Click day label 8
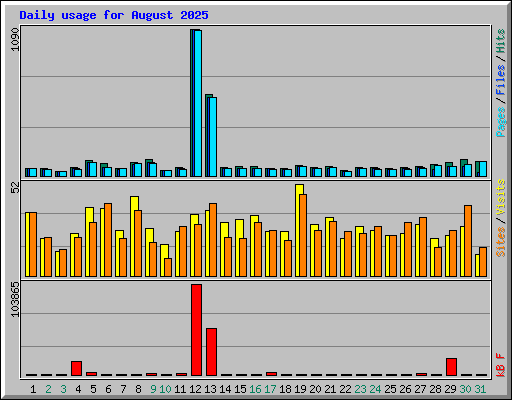The width and height of the screenshot is (512, 400). click(x=138, y=389)
